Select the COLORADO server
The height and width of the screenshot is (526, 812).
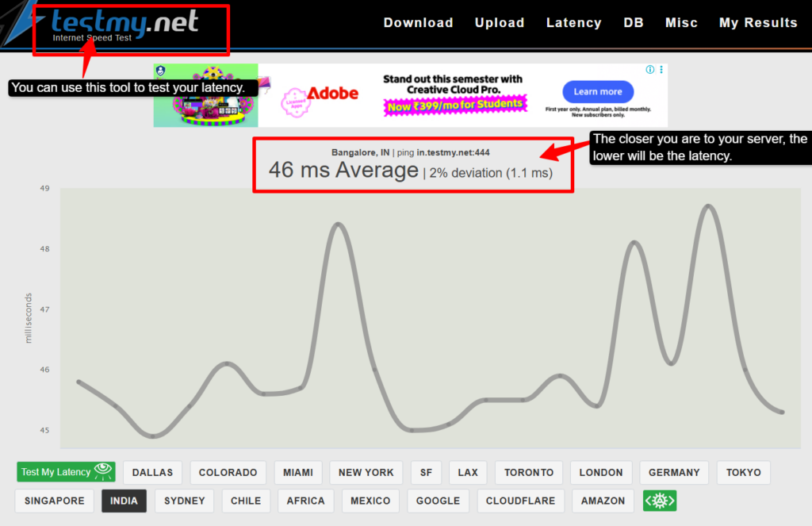[x=228, y=473]
